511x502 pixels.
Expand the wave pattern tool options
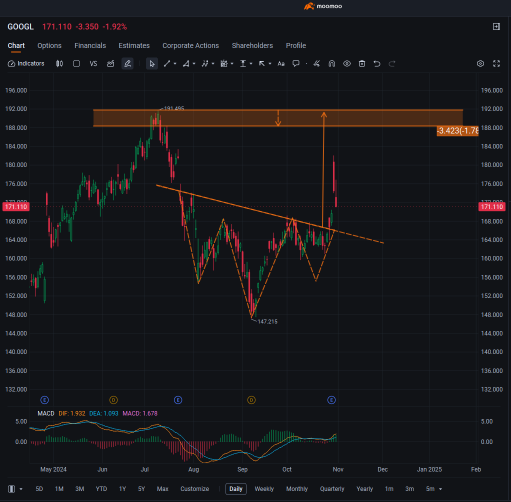[213, 64]
